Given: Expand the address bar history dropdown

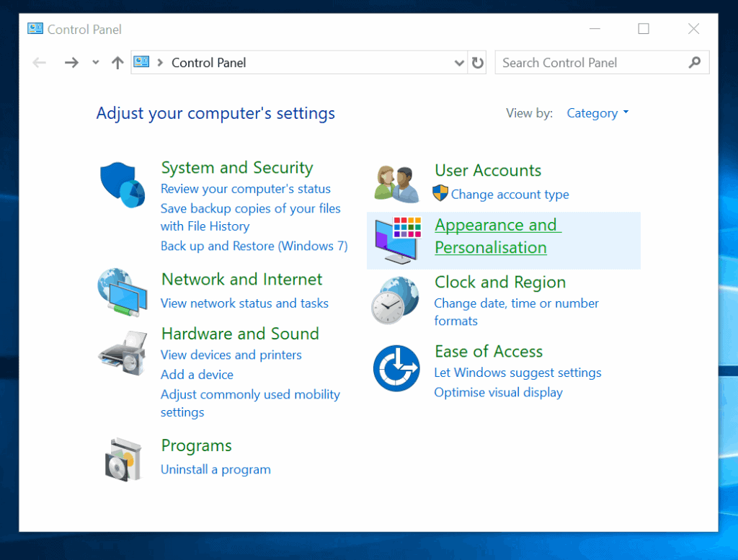Looking at the screenshot, I should [459, 63].
